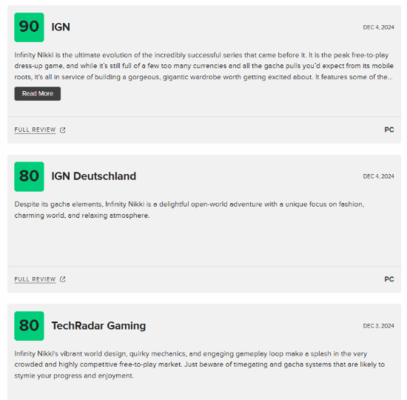
Task: Click the external link icon for IGN Deutschland
Action: tap(63, 279)
